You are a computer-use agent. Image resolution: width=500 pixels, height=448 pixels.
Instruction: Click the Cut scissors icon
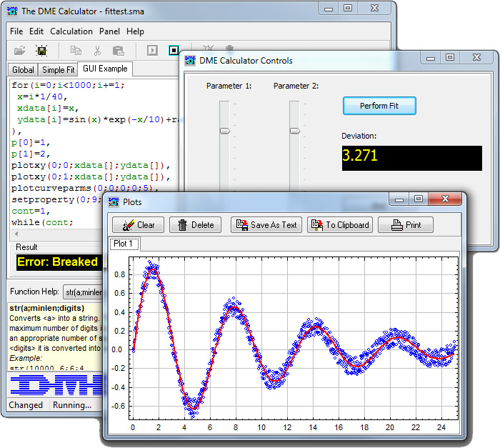point(97,51)
